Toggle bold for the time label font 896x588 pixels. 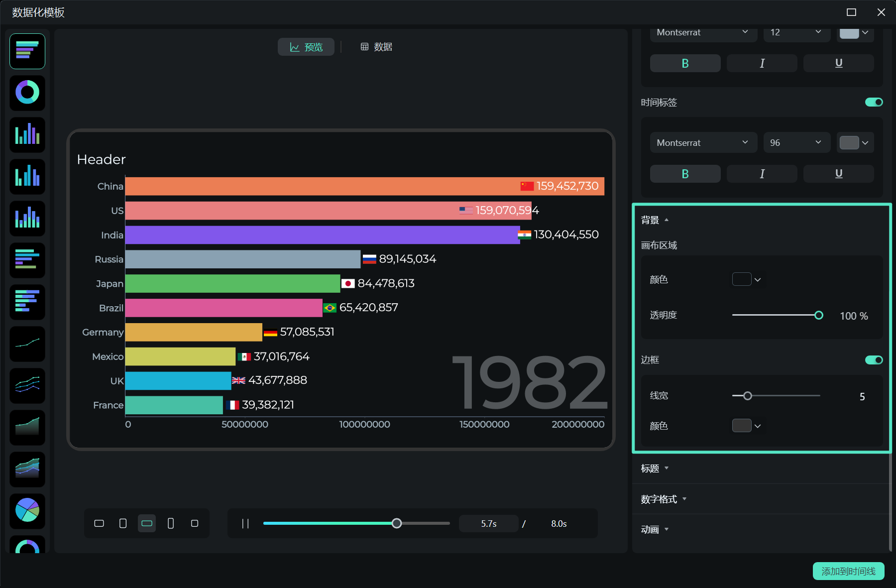tap(685, 174)
